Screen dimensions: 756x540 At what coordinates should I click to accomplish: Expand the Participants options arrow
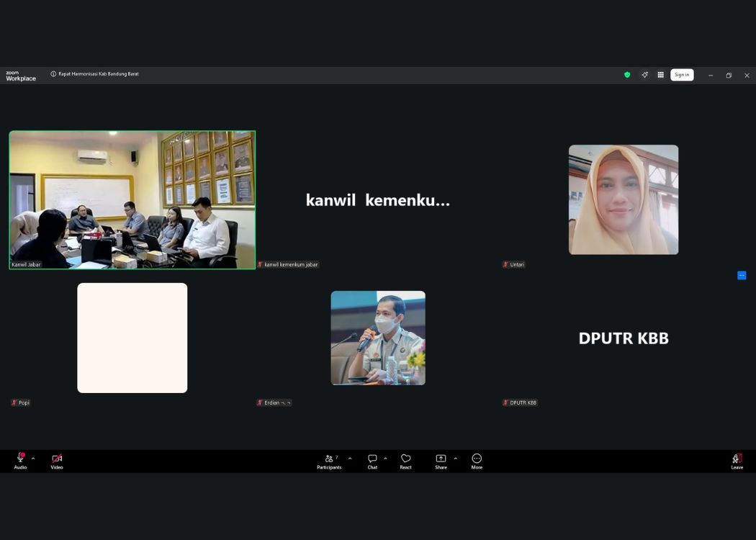pyautogui.click(x=350, y=459)
